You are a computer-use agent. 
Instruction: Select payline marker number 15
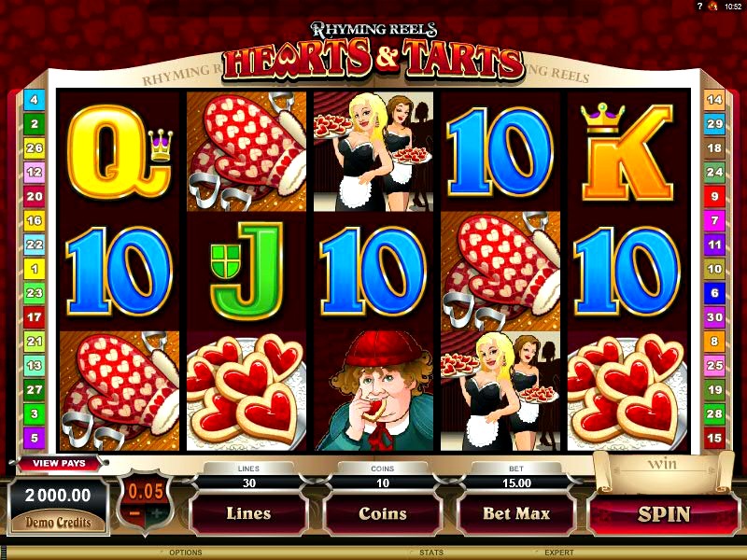click(714, 438)
